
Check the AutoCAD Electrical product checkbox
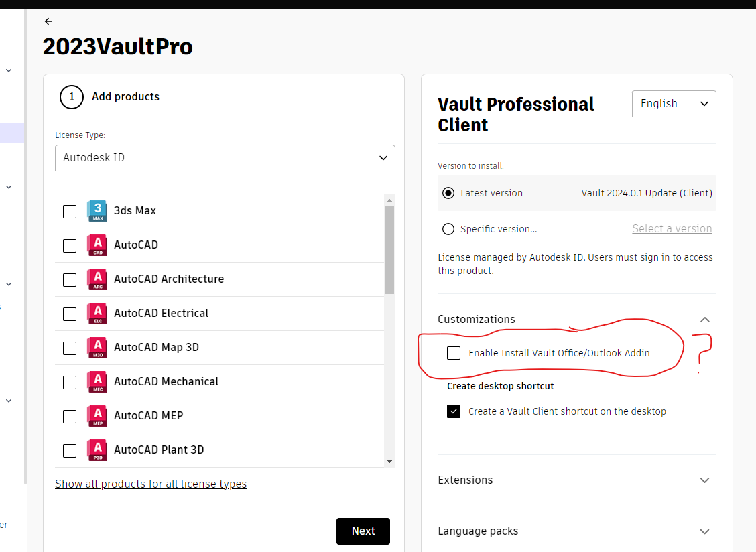(x=70, y=314)
